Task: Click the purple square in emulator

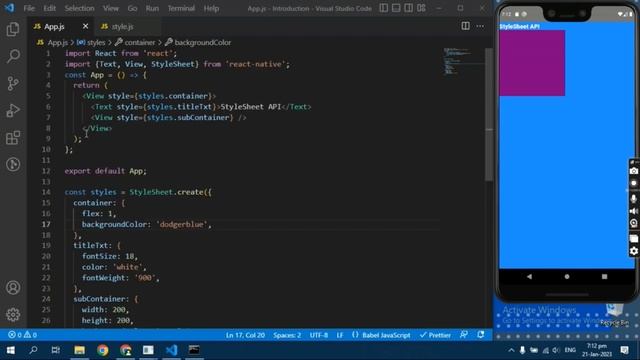Action: point(532,63)
